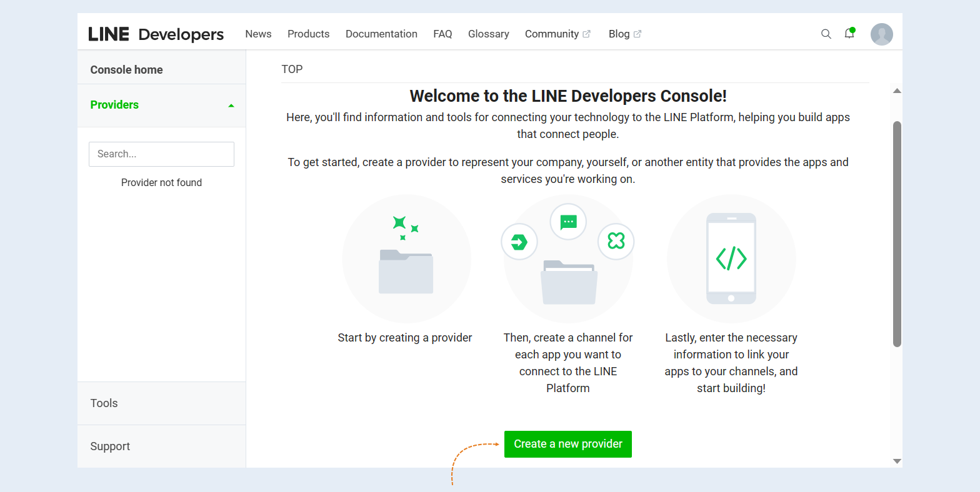
Task: Go to Documentation
Action: [381, 34]
